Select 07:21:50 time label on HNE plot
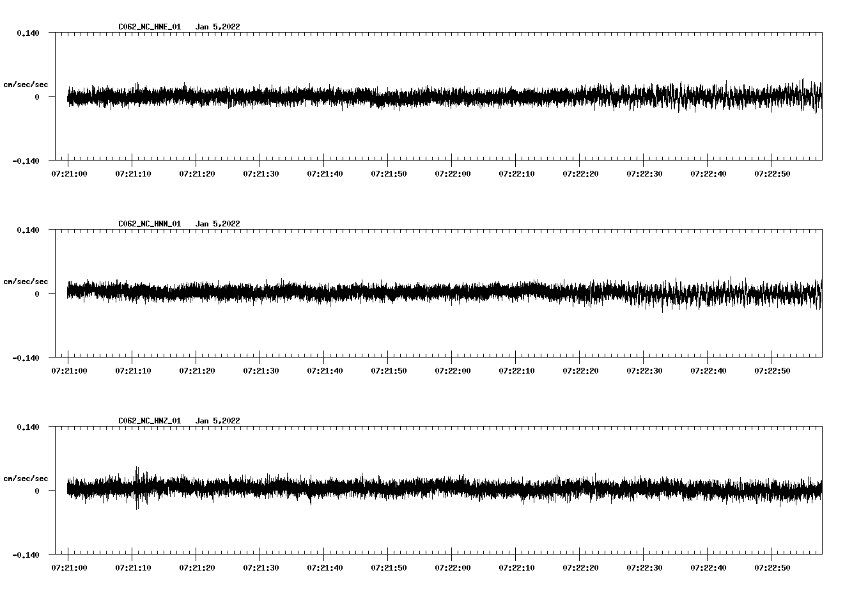868x591 pixels. 389,173
